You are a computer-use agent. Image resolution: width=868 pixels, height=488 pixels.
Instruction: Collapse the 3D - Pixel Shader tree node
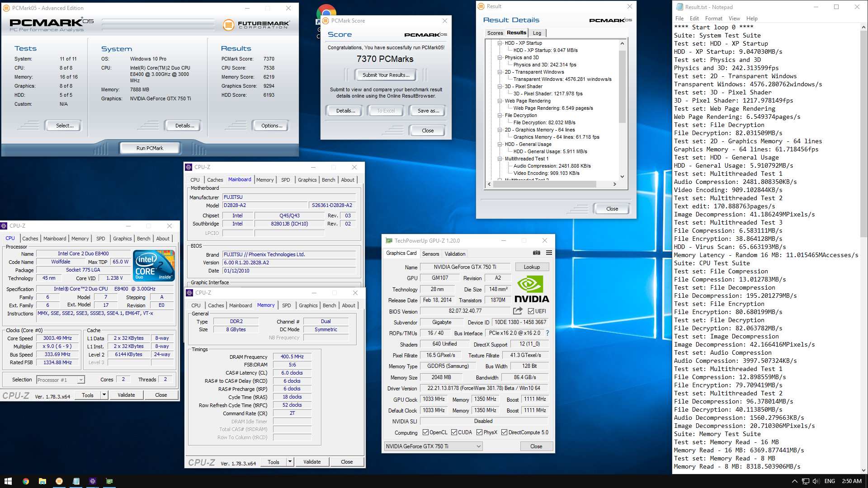click(x=500, y=86)
